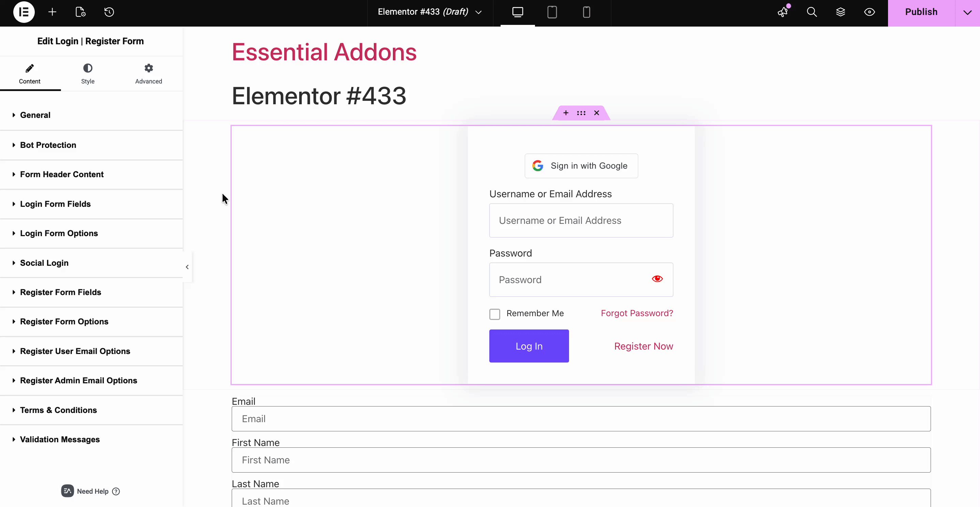Click inside the Username or Email field
This screenshot has width=980, height=507.
coord(581,220)
